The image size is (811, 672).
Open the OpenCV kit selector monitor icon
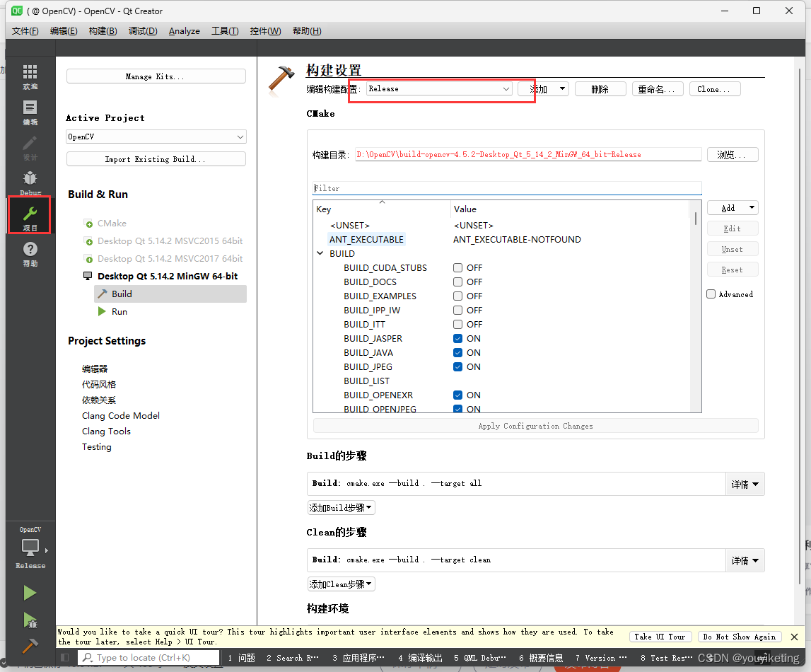click(x=30, y=547)
